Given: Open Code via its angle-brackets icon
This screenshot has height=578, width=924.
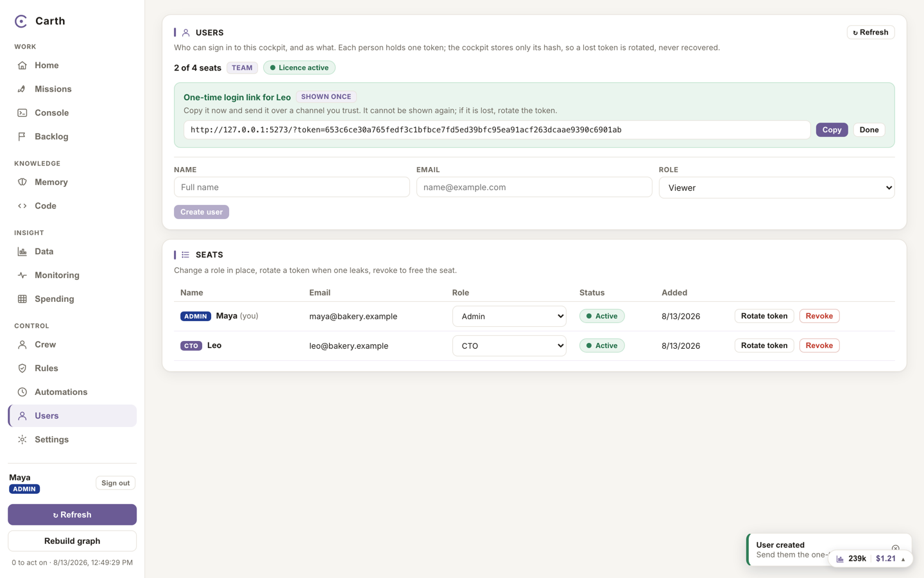Looking at the screenshot, I should pyautogui.click(x=22, y=206).
